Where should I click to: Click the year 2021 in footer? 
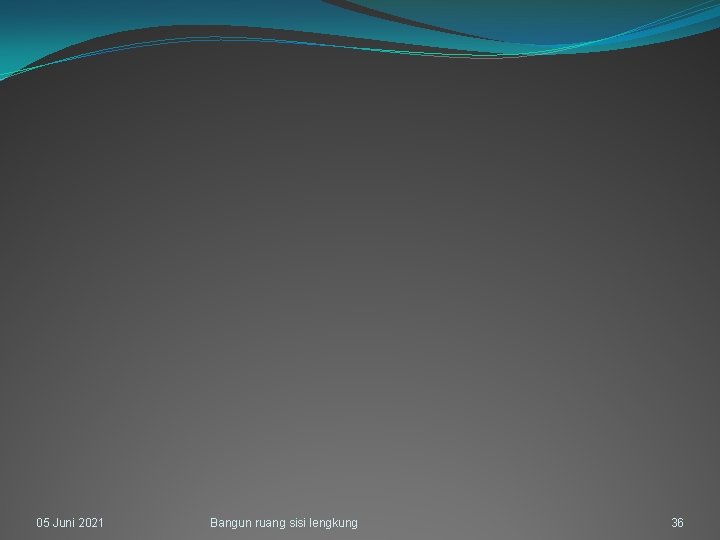coord(91,523)
